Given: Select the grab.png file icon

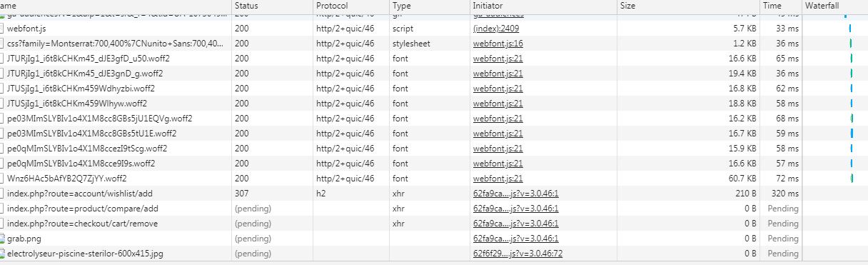Looking at the screenshot, I should 3,239.
